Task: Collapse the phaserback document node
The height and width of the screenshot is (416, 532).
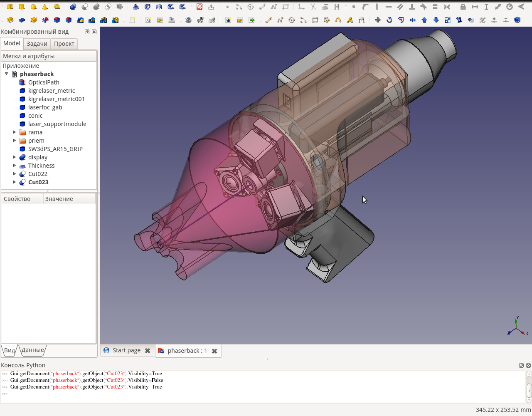Action: [6, 74]
